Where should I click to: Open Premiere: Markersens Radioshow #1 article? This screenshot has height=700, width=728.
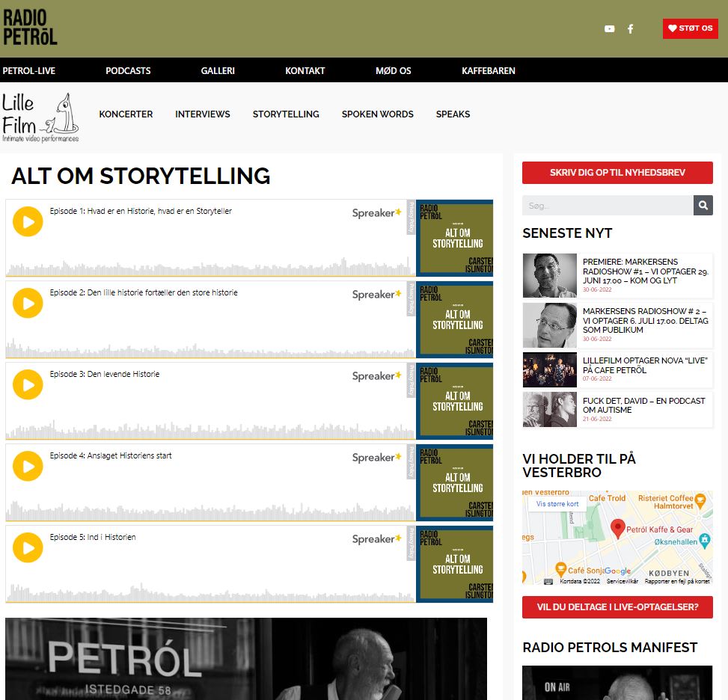click(646, 271)
